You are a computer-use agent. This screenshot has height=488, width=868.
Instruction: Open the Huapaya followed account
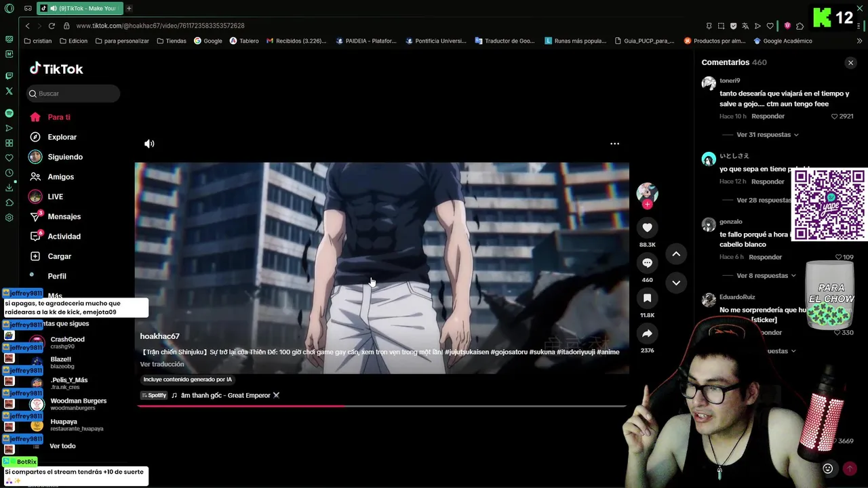66,425
